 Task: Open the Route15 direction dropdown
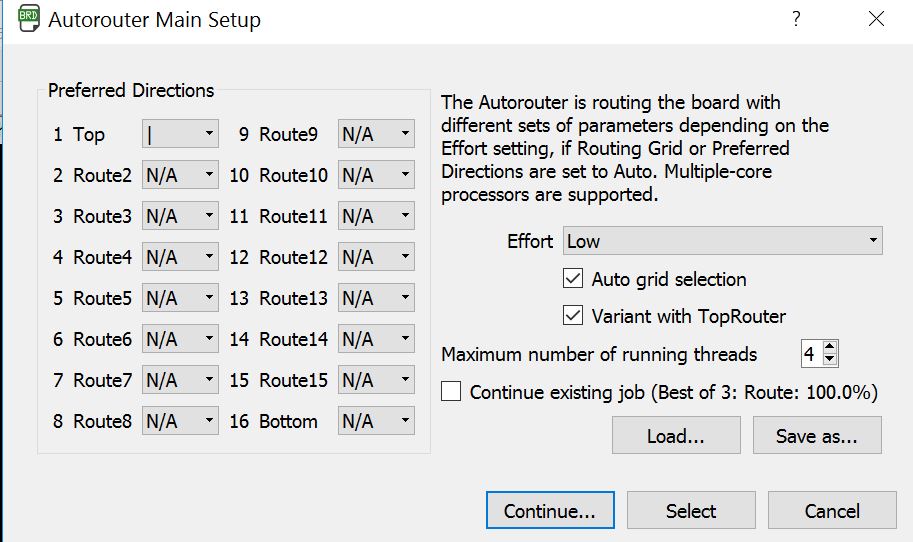coord(376,380)
